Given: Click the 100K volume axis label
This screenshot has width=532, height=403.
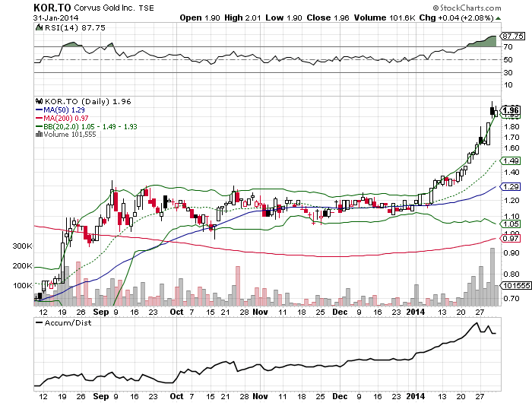Looking at the screenshot, I should tap(22, 286).
